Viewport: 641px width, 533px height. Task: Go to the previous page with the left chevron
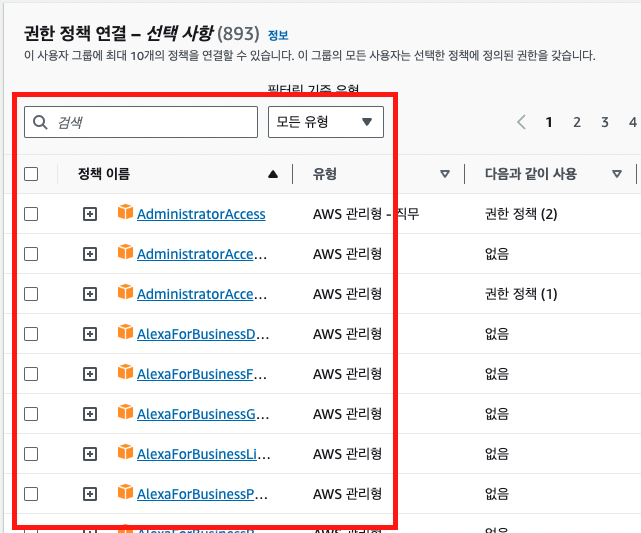coord(521,122)
